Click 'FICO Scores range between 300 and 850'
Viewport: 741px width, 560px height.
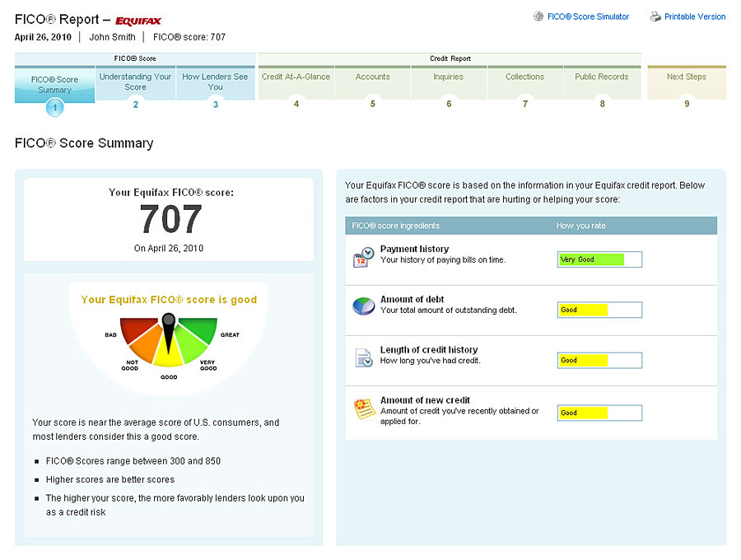coord(133,461)
